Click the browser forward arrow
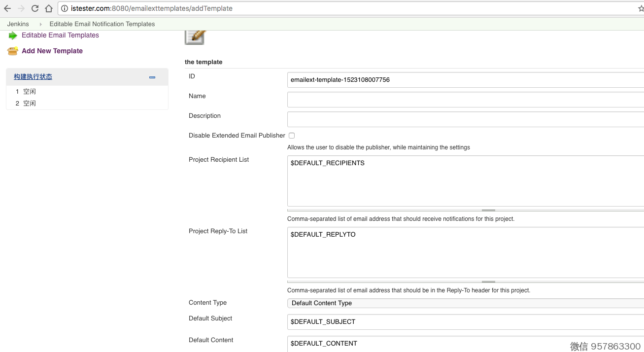The image size is (644, 352). pyautogui.click(x=21, y=8)
